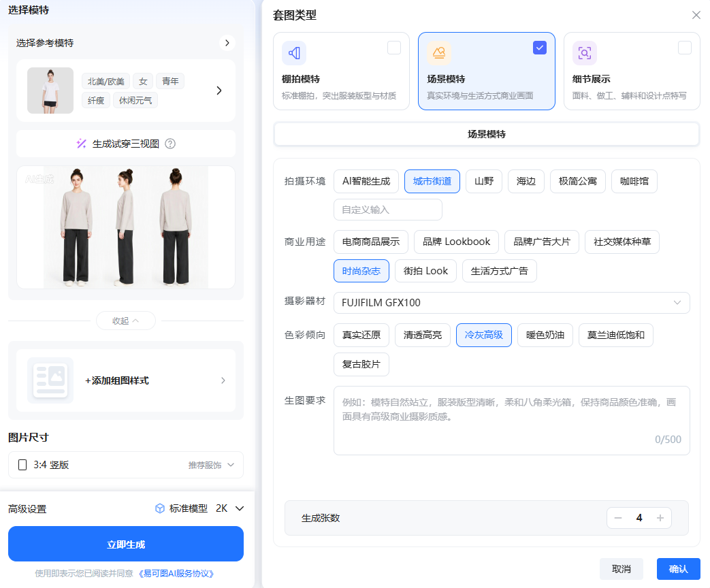Select 电商商品展示 commercial use
This screenshot has width=710, height=588.
[x=371, y=242]
